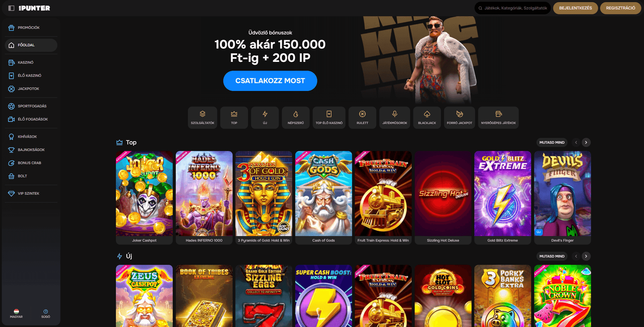Select the Sportfogadás ball icon

tap(11, 106)
